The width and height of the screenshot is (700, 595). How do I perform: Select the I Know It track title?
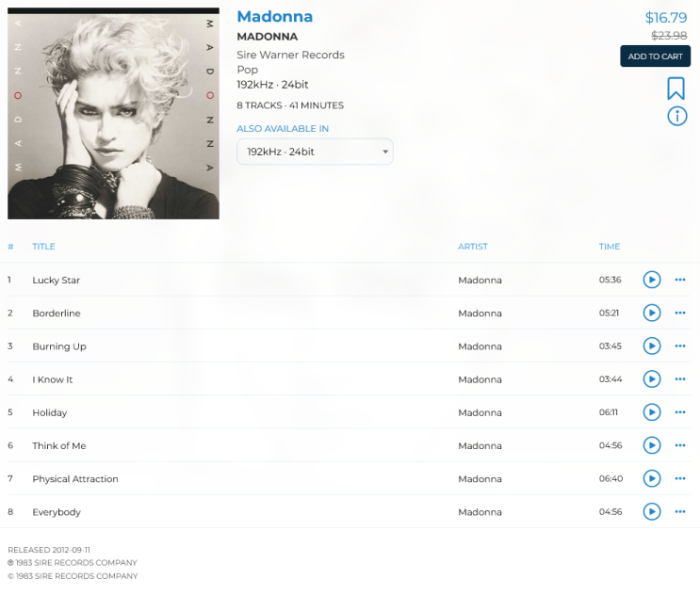coord(52,379)
